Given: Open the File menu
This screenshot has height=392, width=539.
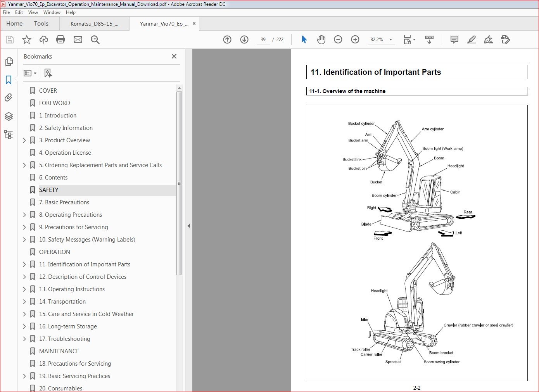Looking at the screenshot, I should (x=6, y=12).
